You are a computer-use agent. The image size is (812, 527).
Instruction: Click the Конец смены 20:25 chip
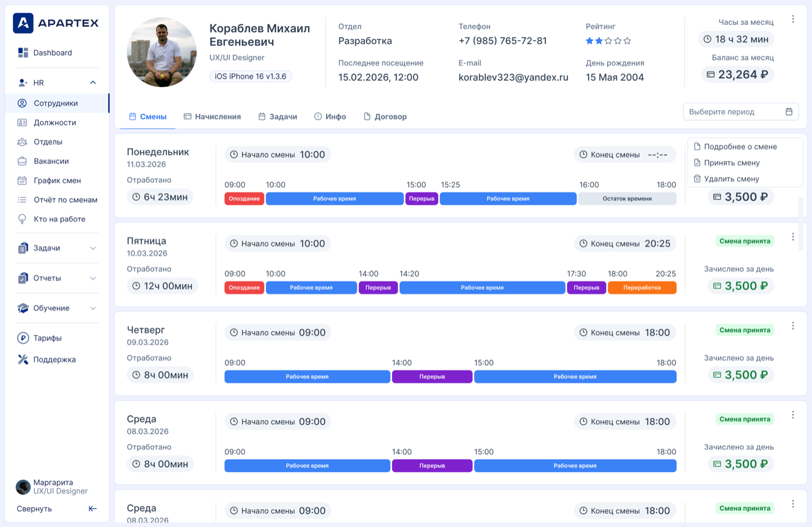click(625, 243)
